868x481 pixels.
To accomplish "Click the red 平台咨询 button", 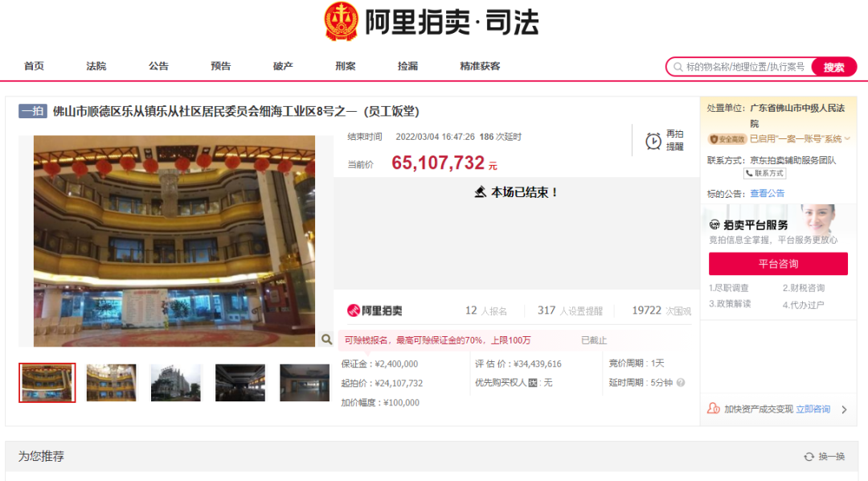I will (778, 264).
